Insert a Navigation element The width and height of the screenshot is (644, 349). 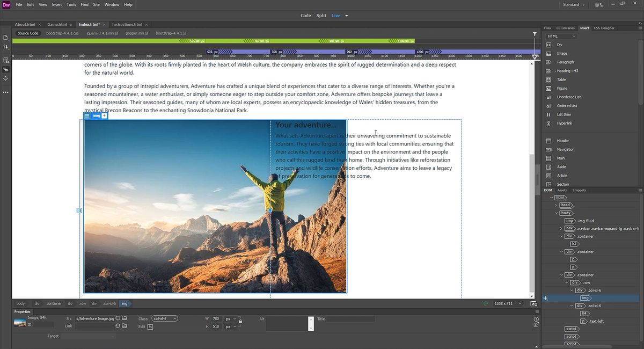[x=566, y=149]
